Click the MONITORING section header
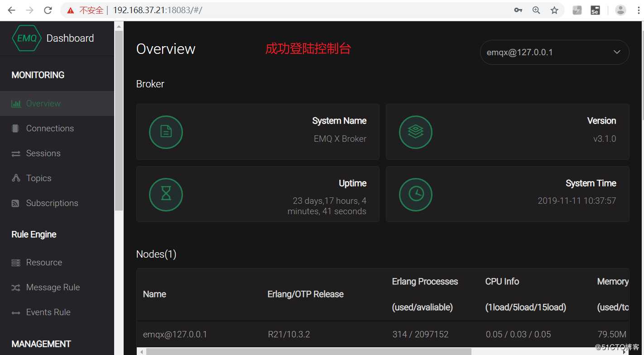The width and height of the screenshot is (644, 355). point(38,75)
